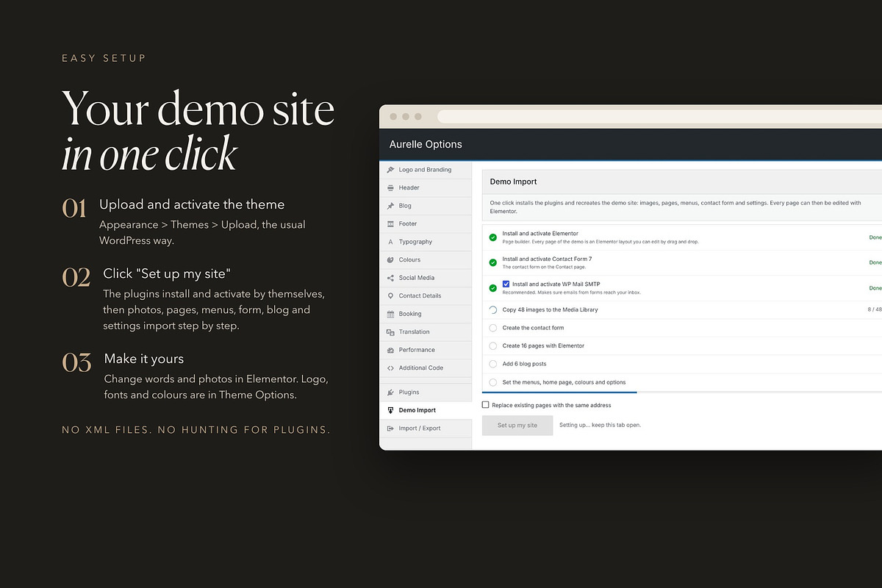Open the Additional Code section
Viewport: 882px width, 588px height.
click(x=426, y=368)
